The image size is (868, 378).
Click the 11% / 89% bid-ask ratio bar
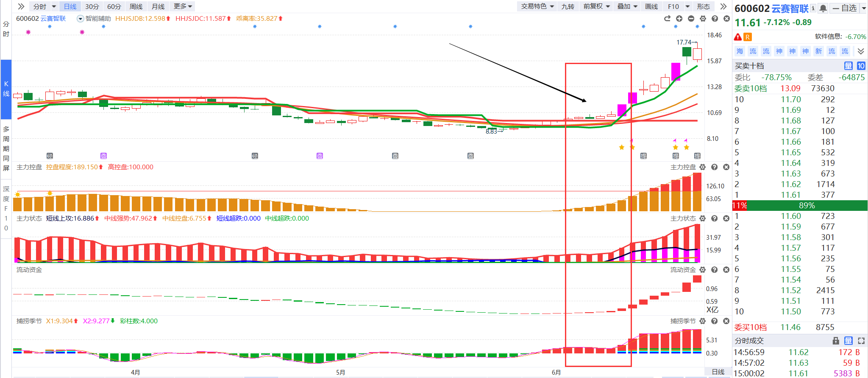pos(800,206)
